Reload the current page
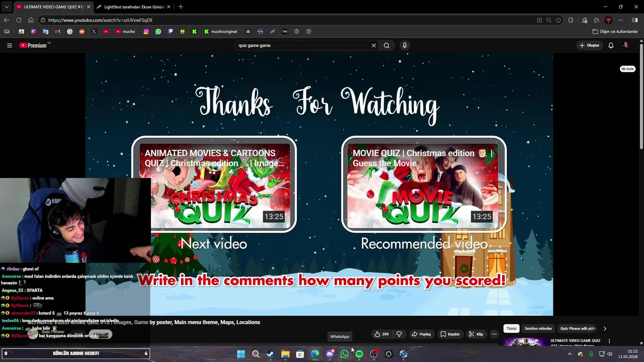 (x=19, y=20)
